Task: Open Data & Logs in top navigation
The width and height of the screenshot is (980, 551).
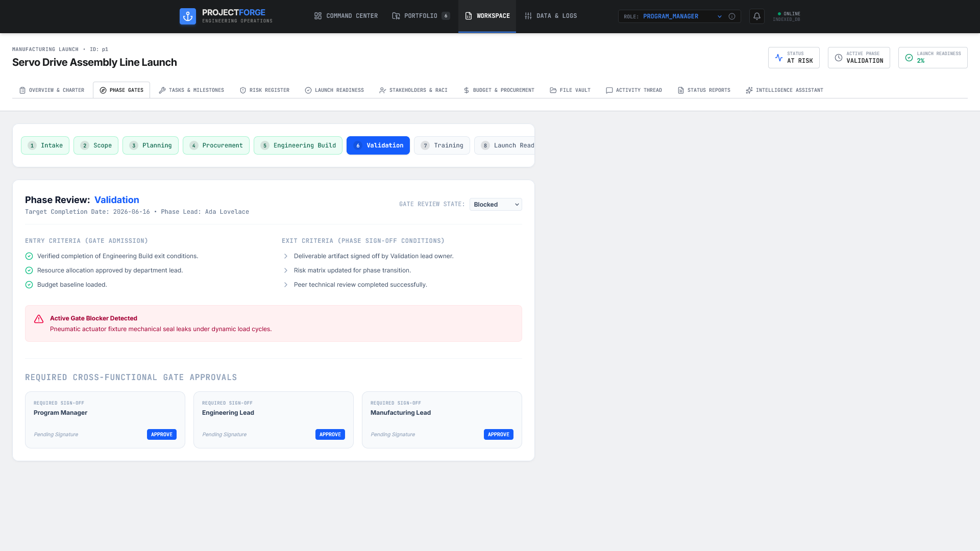Action: [x=551, y=16]
